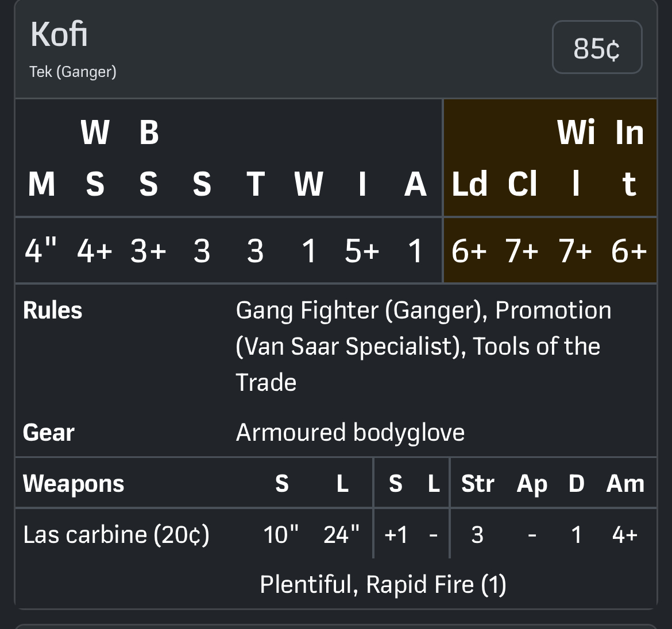The height and width of the screenshot is (629, 672).
Task: Click the Tools of the Trade rule
Action: 536,346
